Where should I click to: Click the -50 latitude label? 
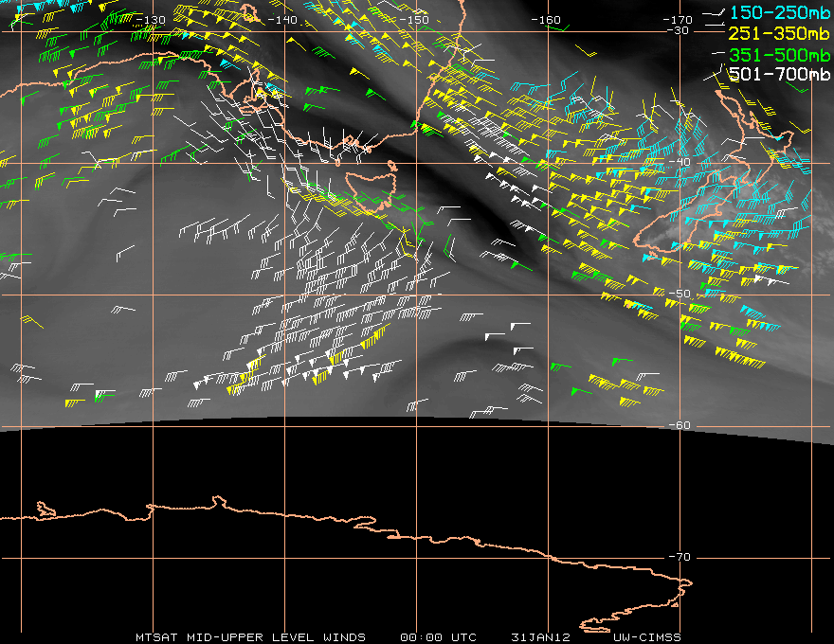point(680,294)
